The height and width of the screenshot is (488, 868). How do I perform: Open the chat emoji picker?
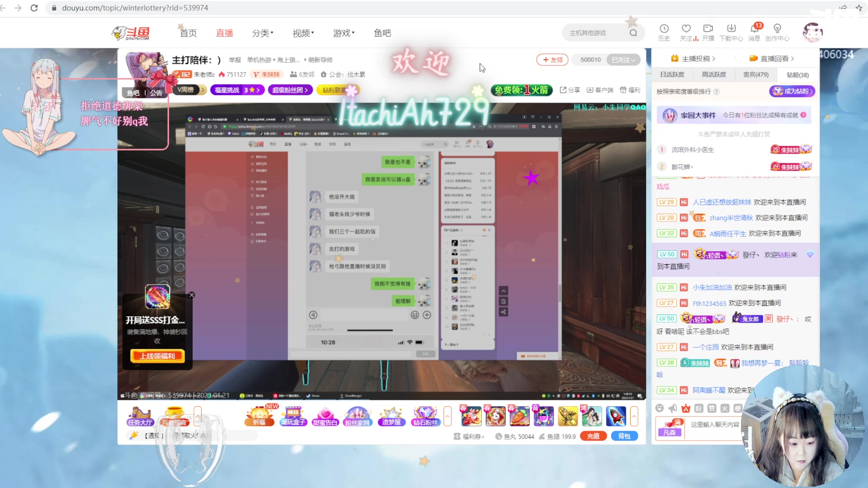(x=660, y=408)
